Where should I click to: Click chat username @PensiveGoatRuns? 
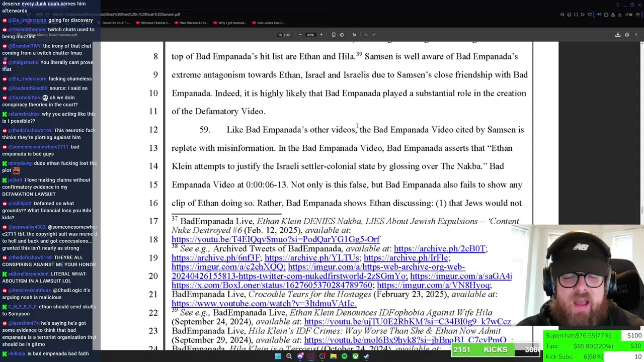click(30, 290)
